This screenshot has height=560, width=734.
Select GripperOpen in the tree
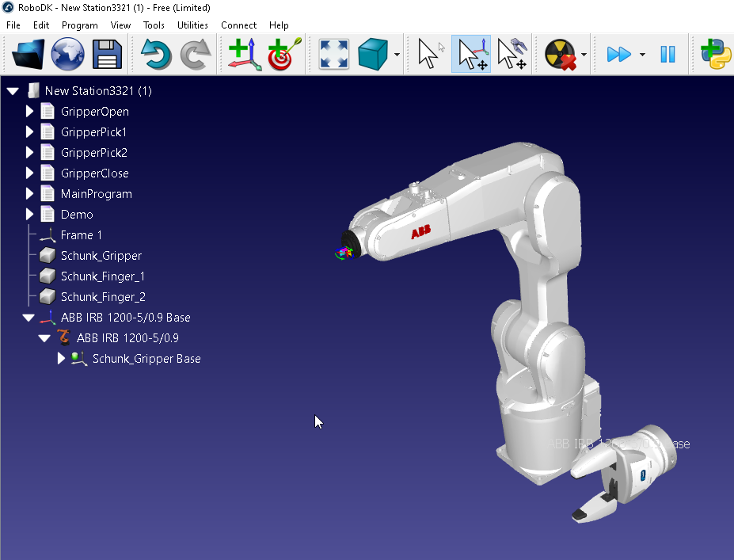pyautogui.click(x=94, y=112)
